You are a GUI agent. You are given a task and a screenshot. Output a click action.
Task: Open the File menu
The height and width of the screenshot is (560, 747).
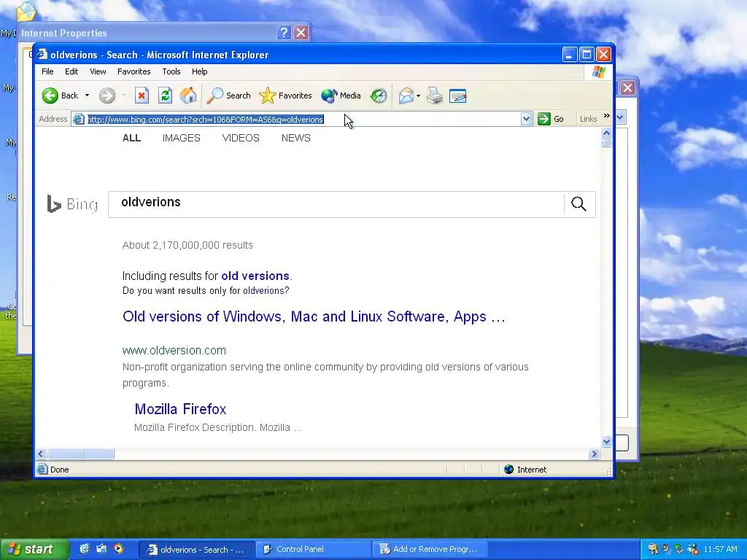pos(47,71)
